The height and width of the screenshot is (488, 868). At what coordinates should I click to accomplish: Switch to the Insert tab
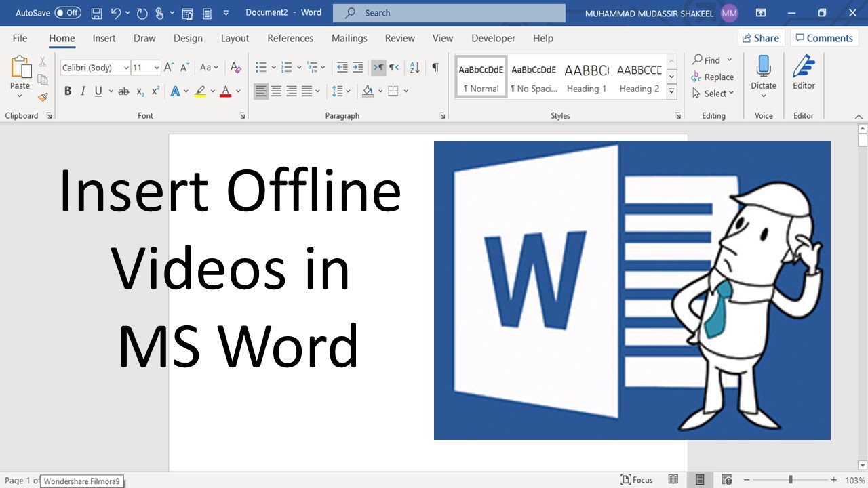click(x=104, y=39)
